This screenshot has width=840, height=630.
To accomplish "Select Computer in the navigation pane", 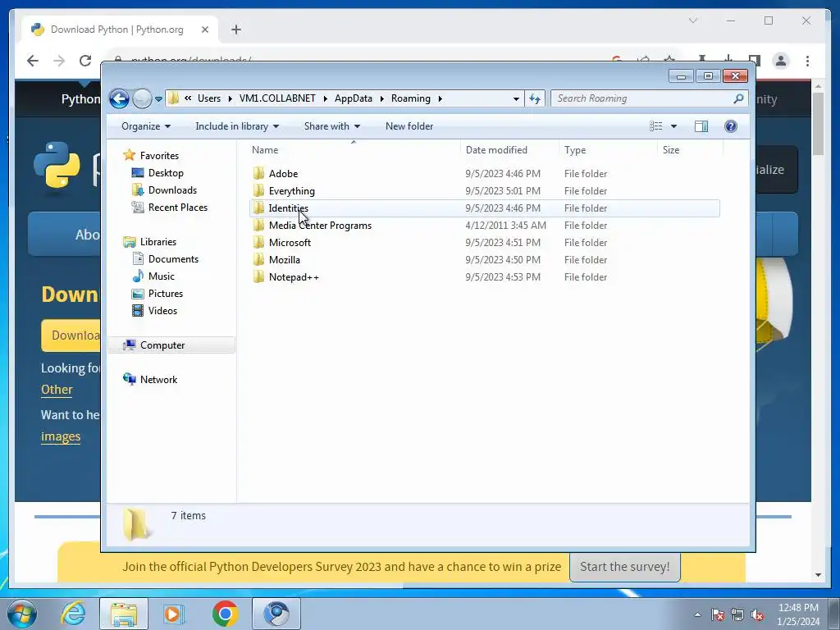I will [162, 345].
